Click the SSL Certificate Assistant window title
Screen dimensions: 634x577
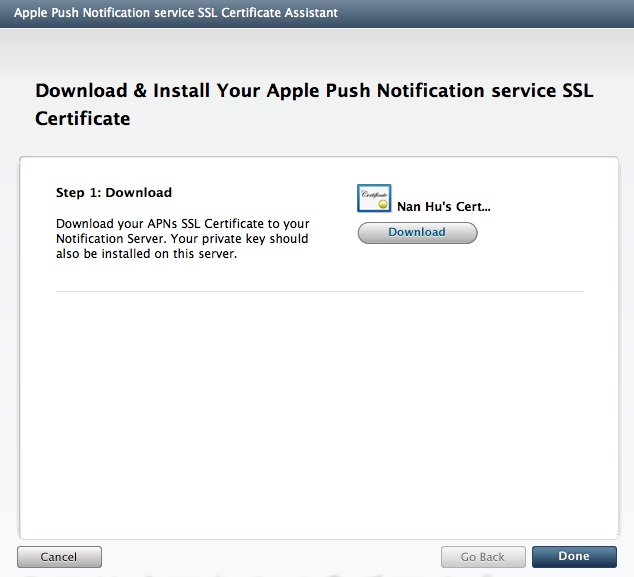(x=175, y=13)
